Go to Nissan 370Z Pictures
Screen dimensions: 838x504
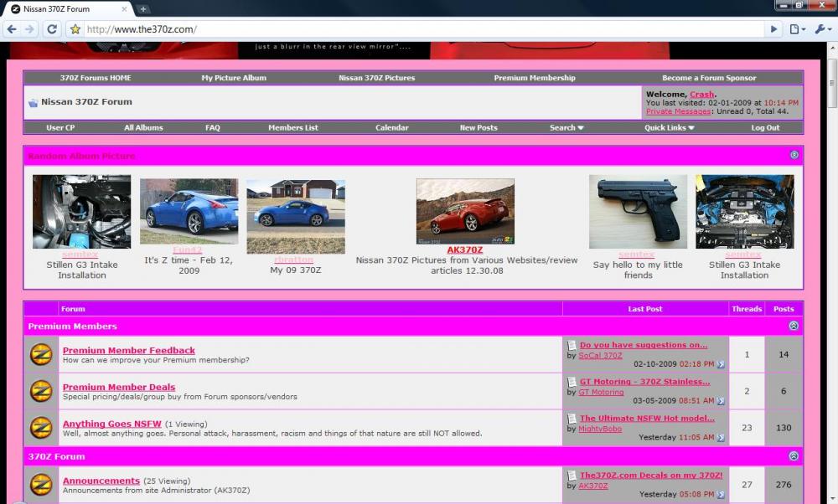pyautogui.click(x=377, y=78)
